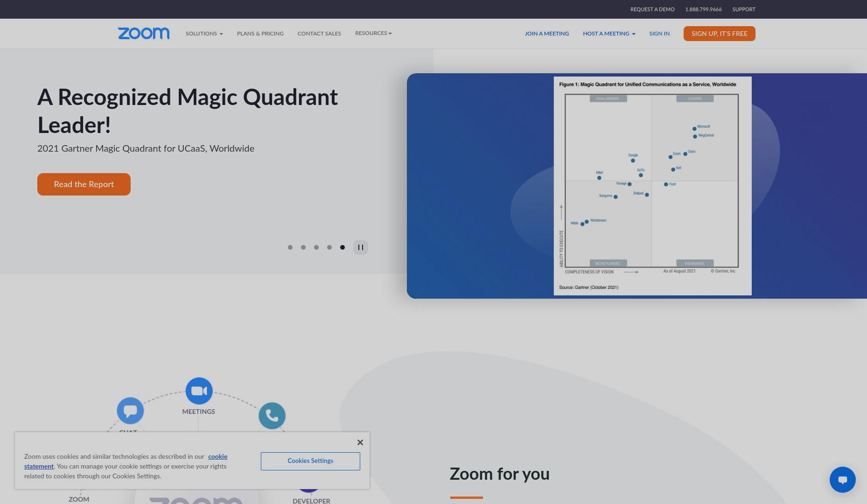Click the 'A Recognized Magic Quadrant Leader!' heading
The image size is (867, 504).
click(x=188, y=111)
